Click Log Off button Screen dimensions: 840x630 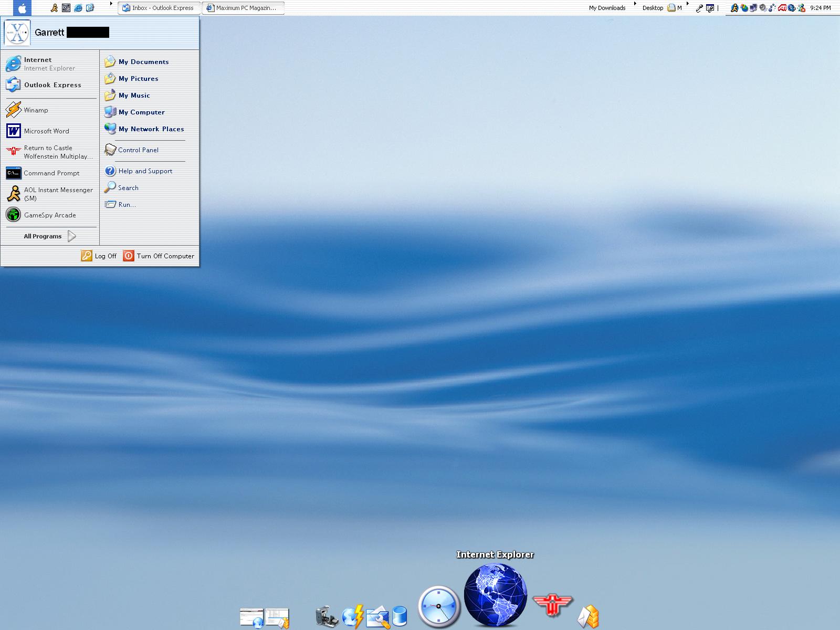pos(99,256)
